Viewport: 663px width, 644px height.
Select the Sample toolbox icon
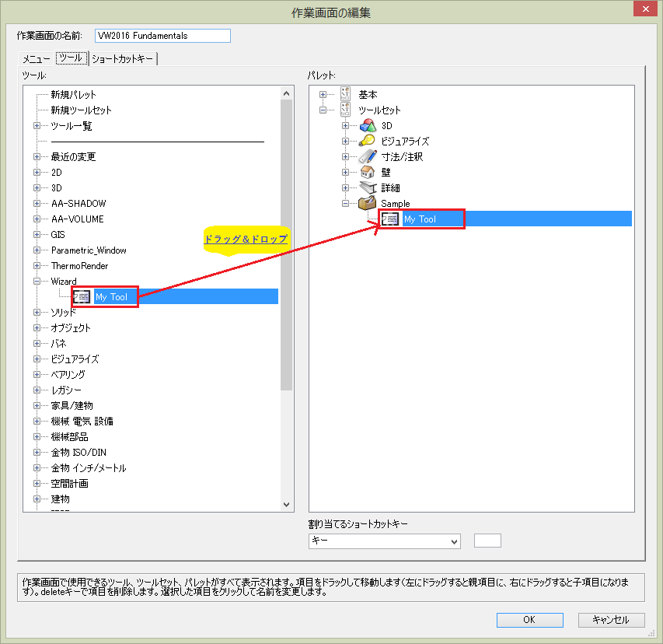coord(367,203)
